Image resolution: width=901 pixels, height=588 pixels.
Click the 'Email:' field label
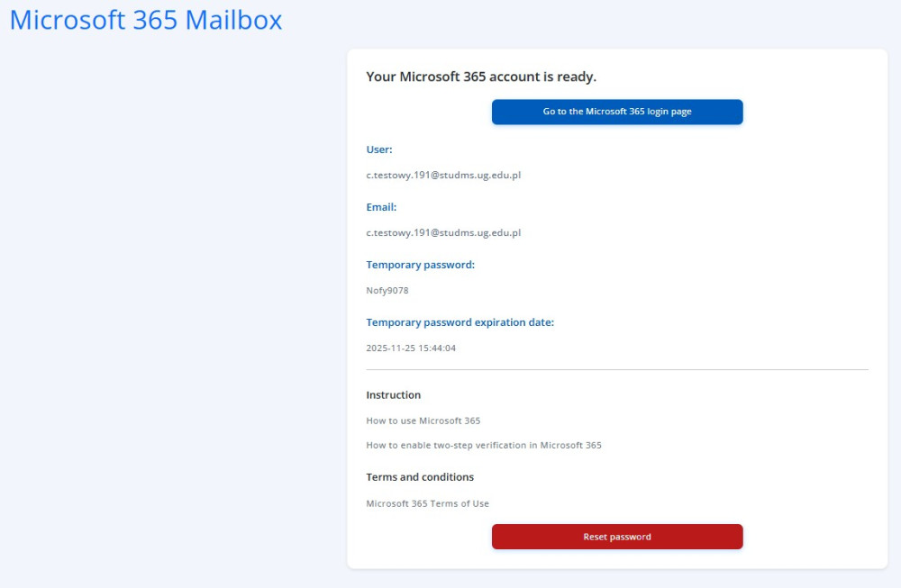tap(381, 207)
